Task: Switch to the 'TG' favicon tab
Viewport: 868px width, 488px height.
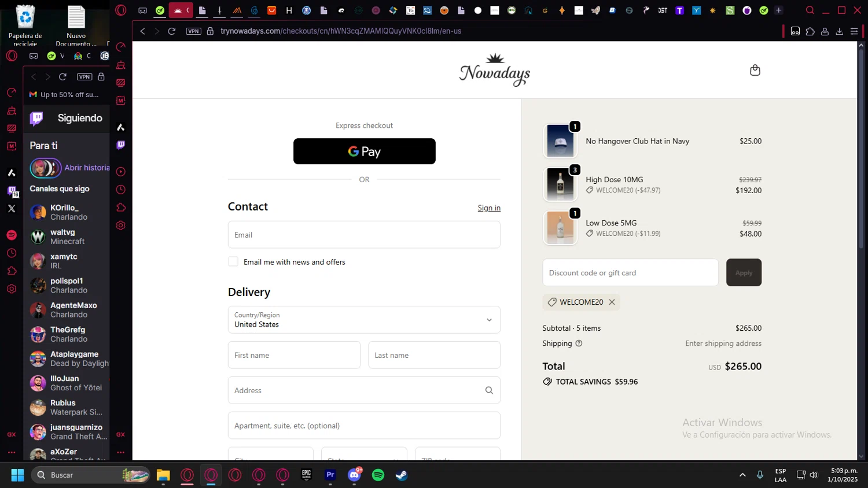Action: (410, 10)
